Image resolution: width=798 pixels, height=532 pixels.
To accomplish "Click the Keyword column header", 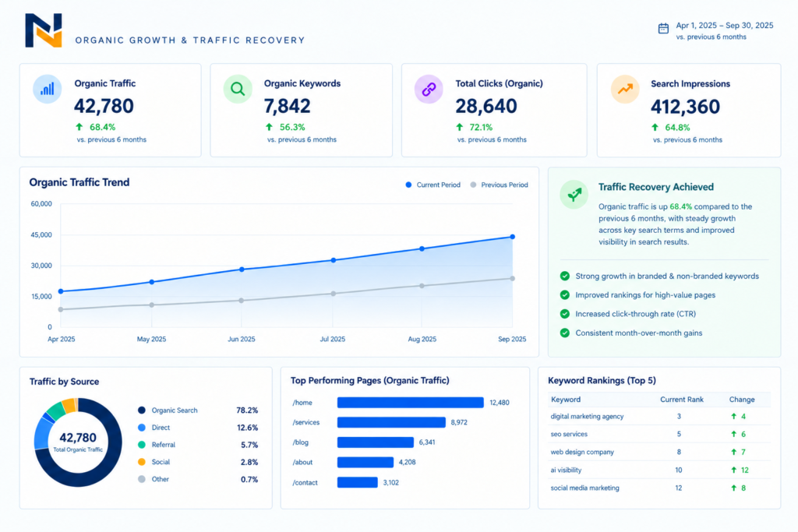I will pyautogui.click(x=566, y=400).
